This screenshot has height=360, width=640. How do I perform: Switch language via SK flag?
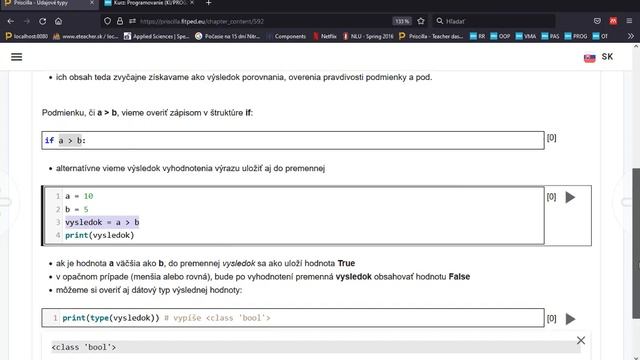click(x=598, y=57)
